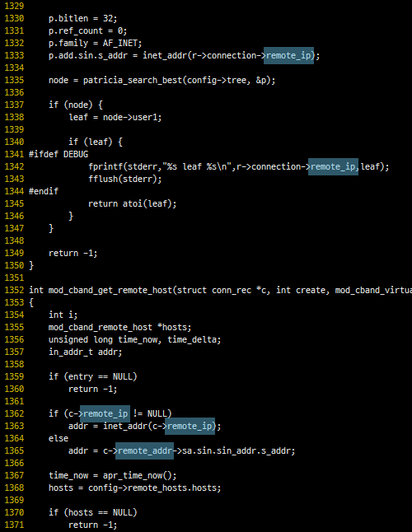
Task: Select the text 'p.bitlen = 32;'
Action: pyautogui.click(x=82, y=18)
